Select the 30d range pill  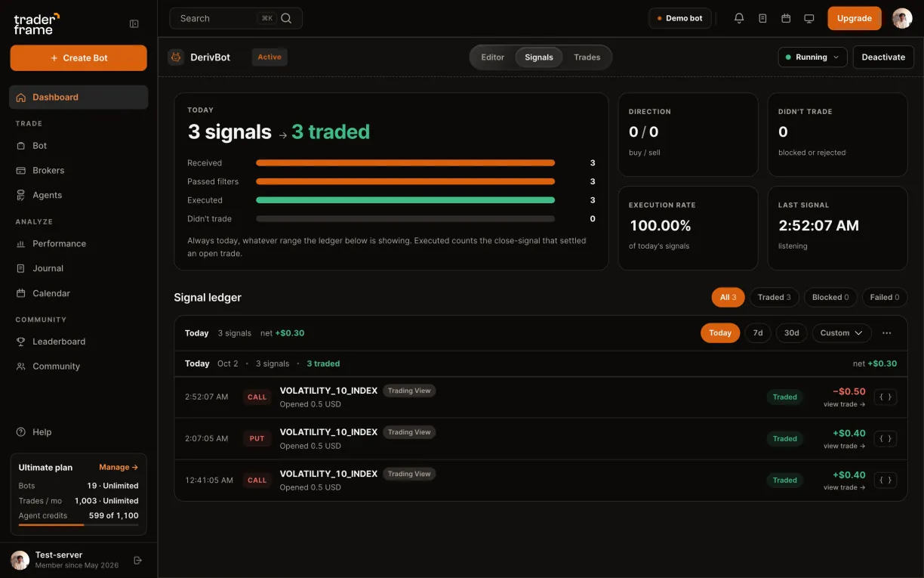pos(792,333)
